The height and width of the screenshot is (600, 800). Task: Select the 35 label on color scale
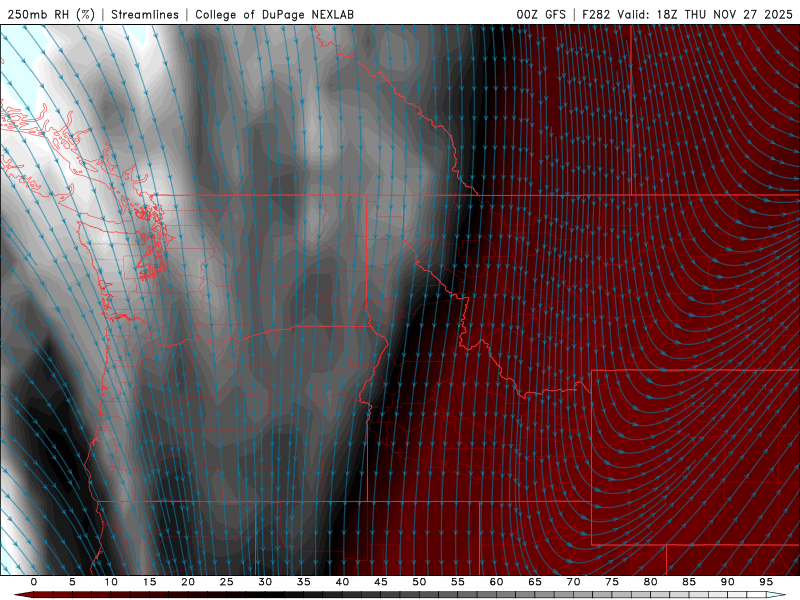point(304,582)
